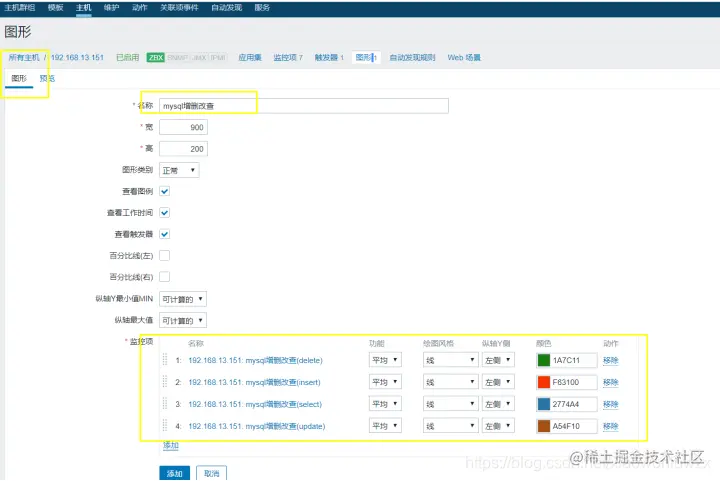Click drag handle for insert item row
720x481 pixels.
tap(165, 382)
